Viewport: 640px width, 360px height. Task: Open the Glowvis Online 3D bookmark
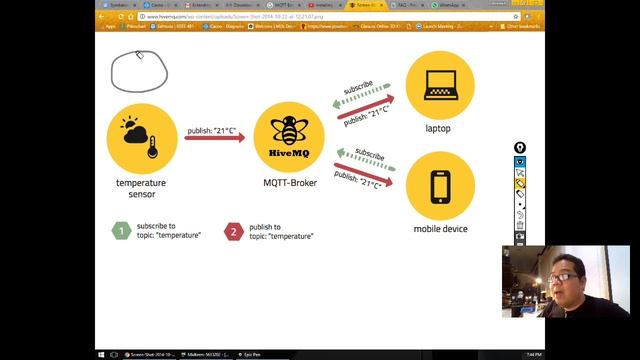tap(376, 27)
